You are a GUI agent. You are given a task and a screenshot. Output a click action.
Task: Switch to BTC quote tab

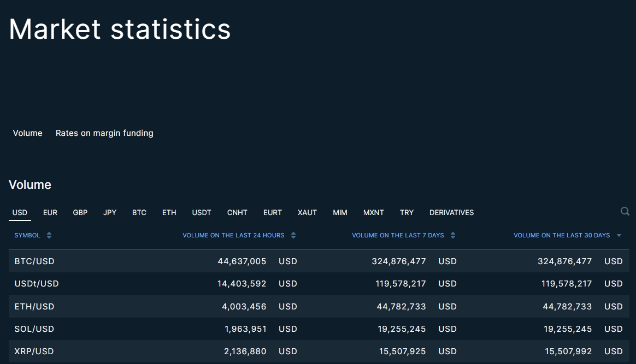pyautogui.click(x=139, y=212)
